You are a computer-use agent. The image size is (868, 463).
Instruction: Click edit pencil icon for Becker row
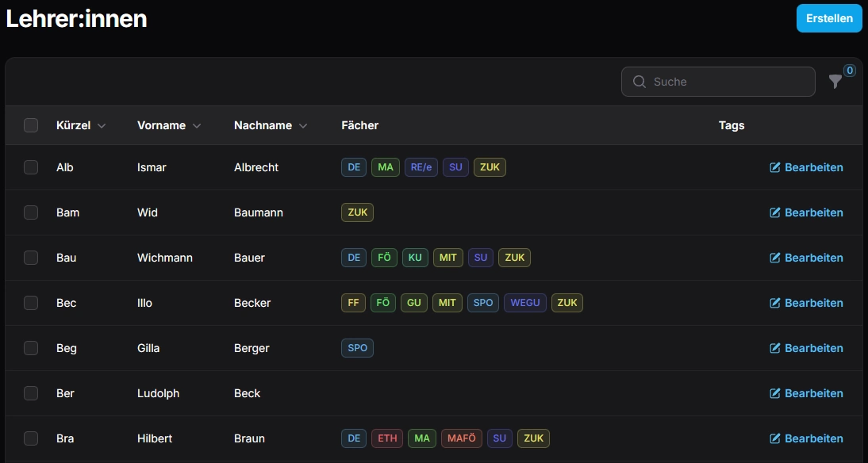[x=775, y=303]
